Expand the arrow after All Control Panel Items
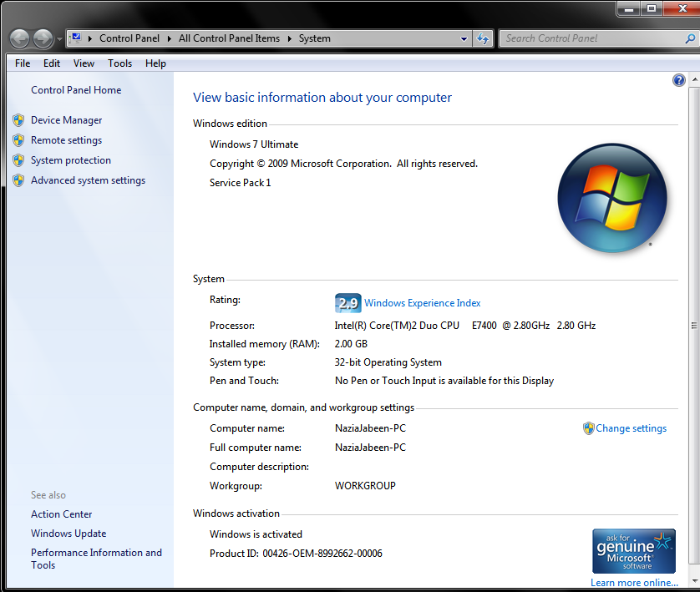This screenshot has width=700, height=592. pos(290,38)
